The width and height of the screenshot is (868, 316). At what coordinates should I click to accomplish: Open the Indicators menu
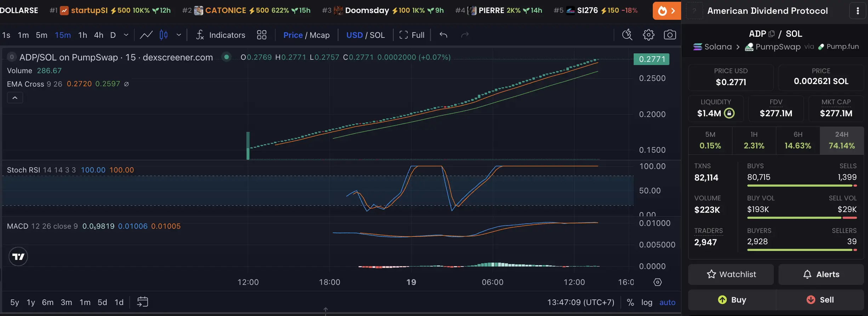(221, 35)
